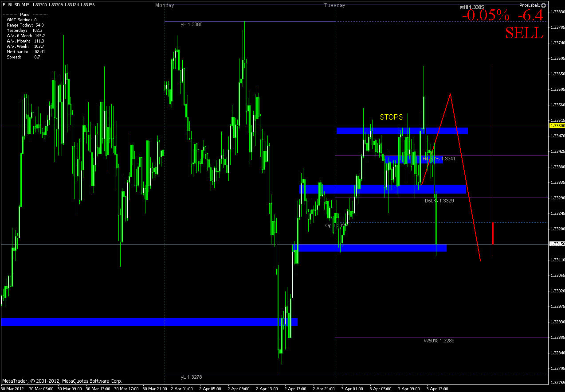565x392 pixels.
Task: Select the blue rectangle at the 1.33156 price level
Action: coord(370,248)
